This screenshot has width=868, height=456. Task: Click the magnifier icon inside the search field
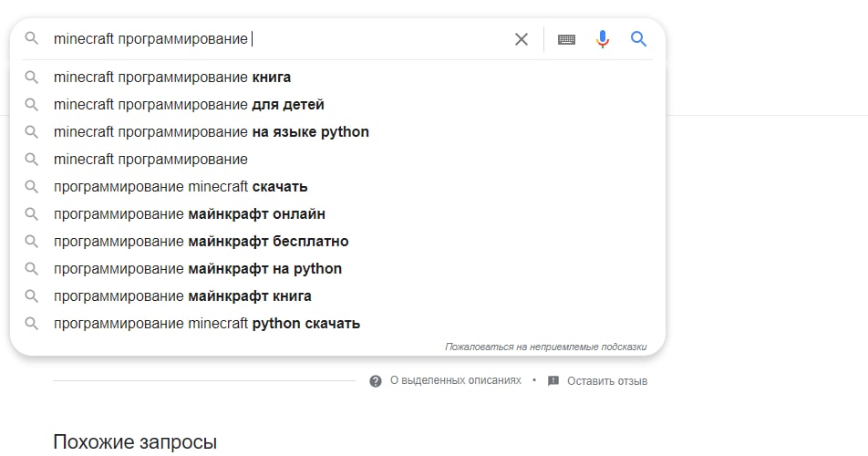click(x=32, y=38)
